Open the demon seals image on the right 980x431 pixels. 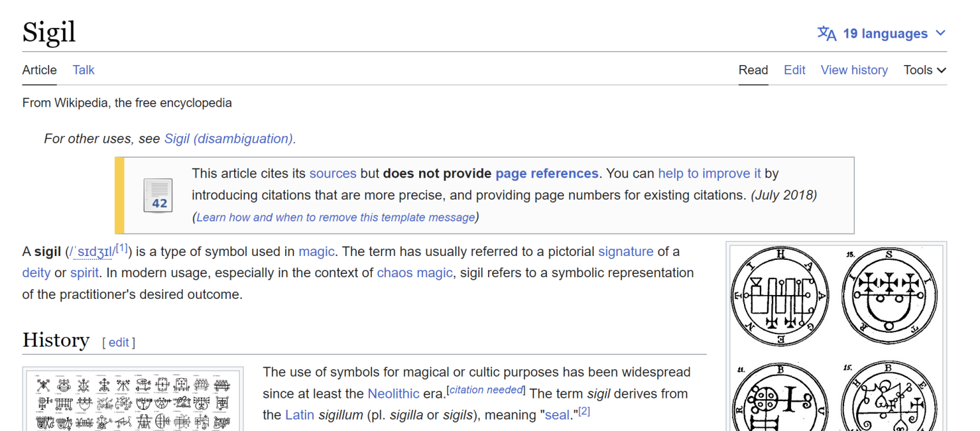pos(836,337)
